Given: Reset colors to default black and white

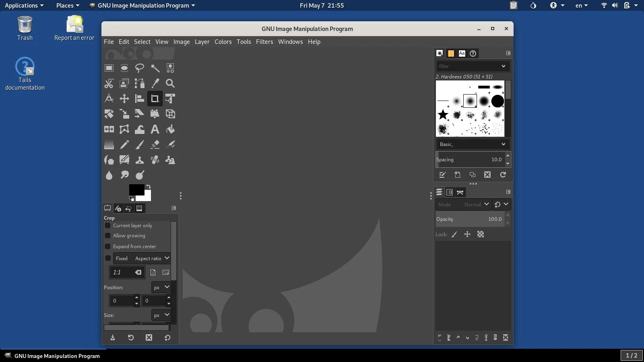Looking at the screenshot, I should [x=132, y=198].
